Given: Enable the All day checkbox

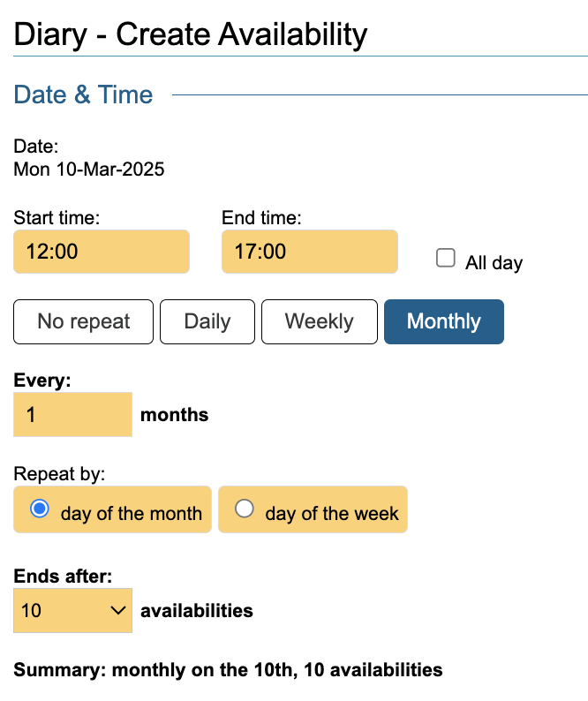Looking at the screenshot, I should pyautogui.click(x=446, y=258).
